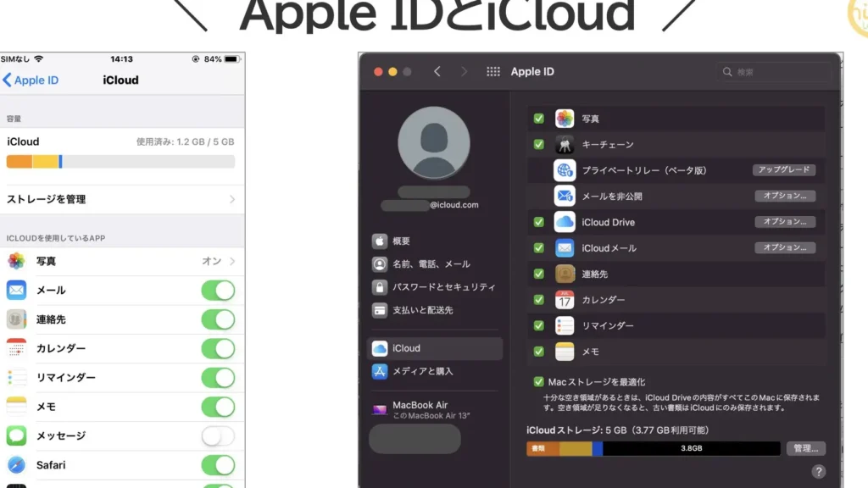The height and width of the screenshot is (488, 868).
Task: Uncheck the iCloud Drive checkbox
Action: point(538,222)
